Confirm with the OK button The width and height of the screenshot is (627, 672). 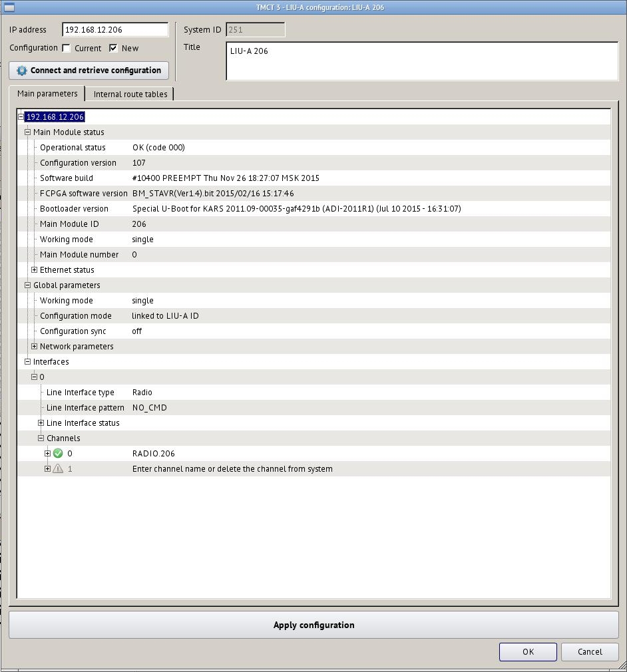(x=528, y=652)
